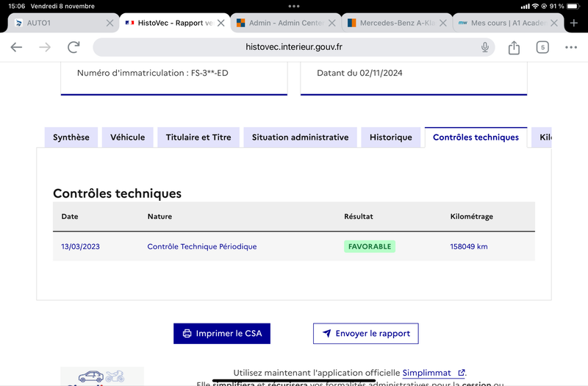Select the Contrôles techniques tab
588x386 pixels.
[476, 137]
